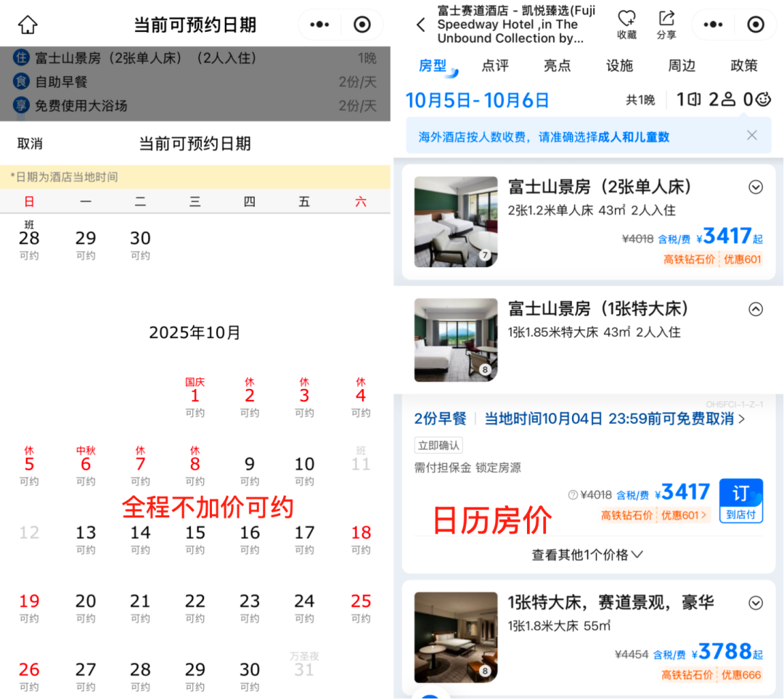
Task: Open king bed Fuji view room thumbnail
Action: [455, 340]
